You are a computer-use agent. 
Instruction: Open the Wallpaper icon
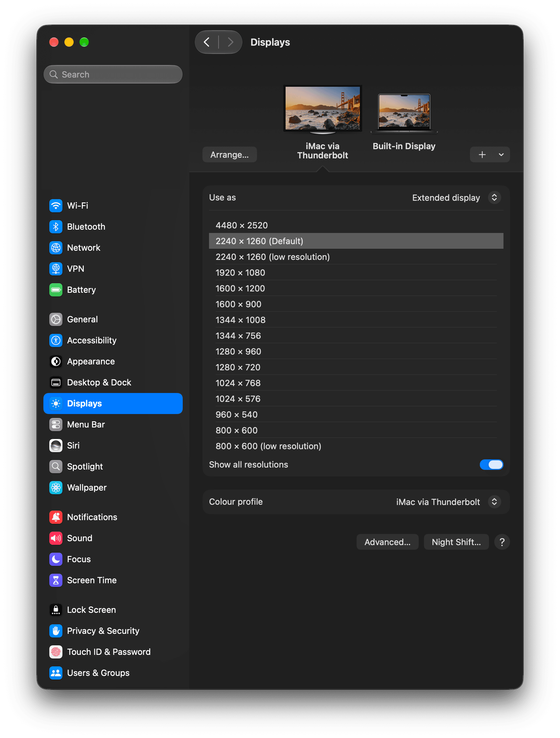coord(56,487)
